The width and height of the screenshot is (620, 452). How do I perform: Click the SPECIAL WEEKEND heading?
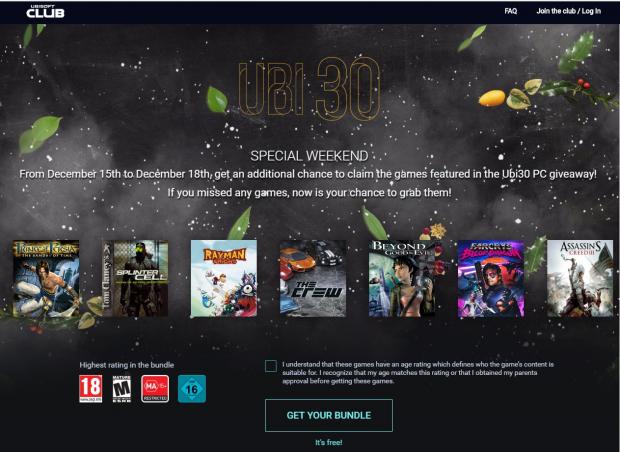pyautogui.click(x=309, y=155)
